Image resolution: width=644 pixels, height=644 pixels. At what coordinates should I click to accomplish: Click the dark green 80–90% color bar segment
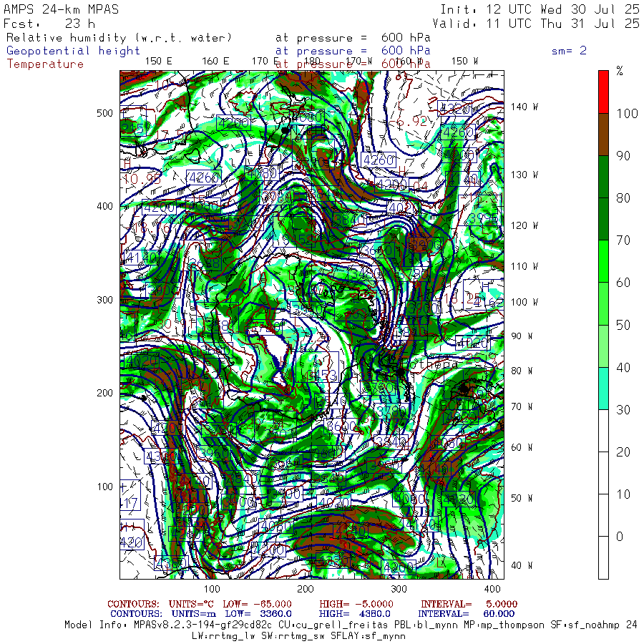[x=603, y=177]
